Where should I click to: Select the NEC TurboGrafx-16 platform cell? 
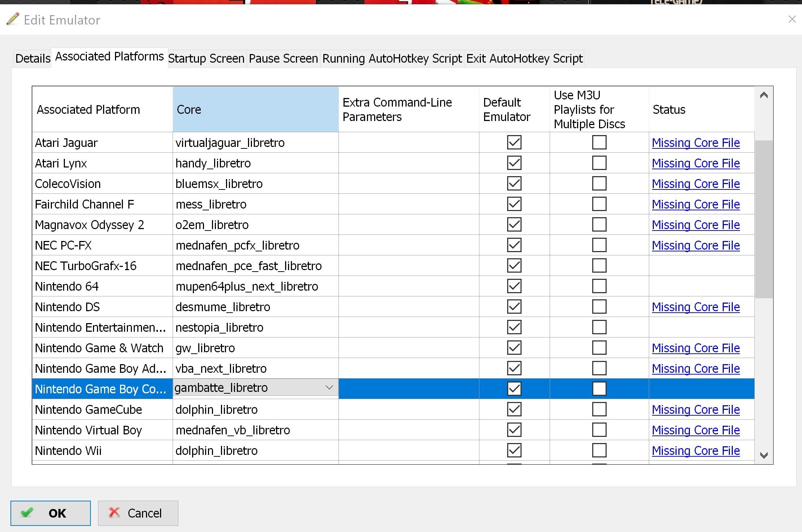coord(102,266)
